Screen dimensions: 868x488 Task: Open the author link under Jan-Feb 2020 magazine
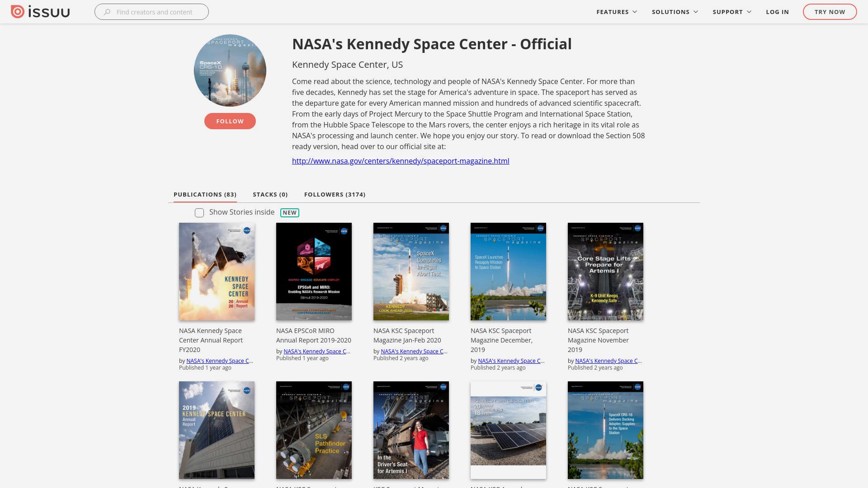click(x=414, y=351)
